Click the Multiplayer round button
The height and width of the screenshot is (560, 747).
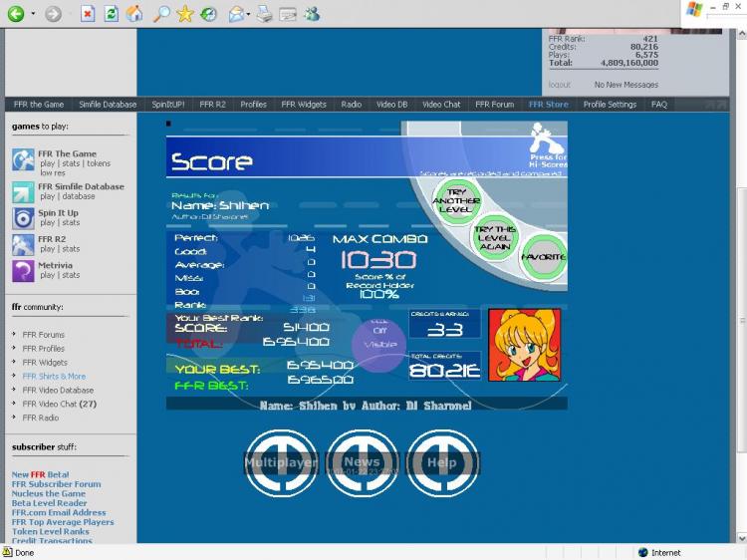[x=281, y=462]
